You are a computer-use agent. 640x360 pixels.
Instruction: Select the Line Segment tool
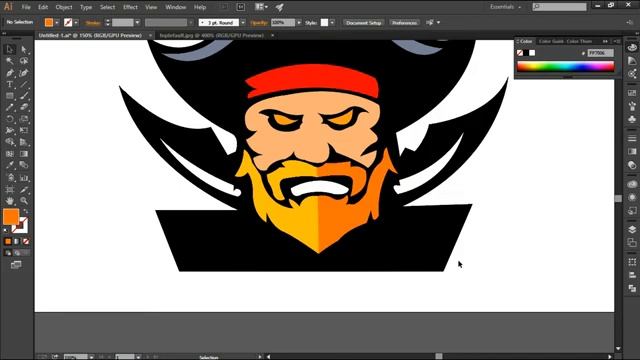tap(24, 84)
